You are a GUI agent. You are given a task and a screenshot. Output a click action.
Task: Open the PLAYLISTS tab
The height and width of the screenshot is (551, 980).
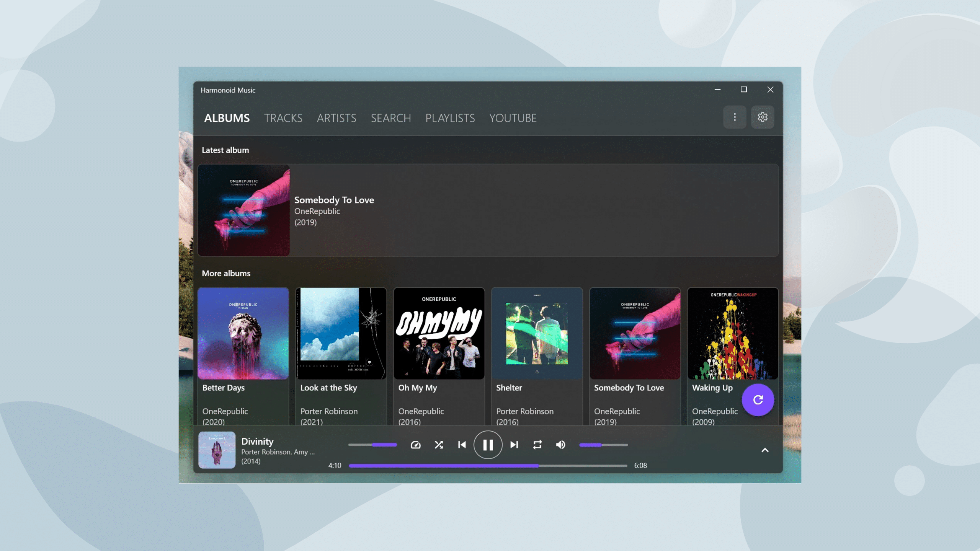(450, 118)
